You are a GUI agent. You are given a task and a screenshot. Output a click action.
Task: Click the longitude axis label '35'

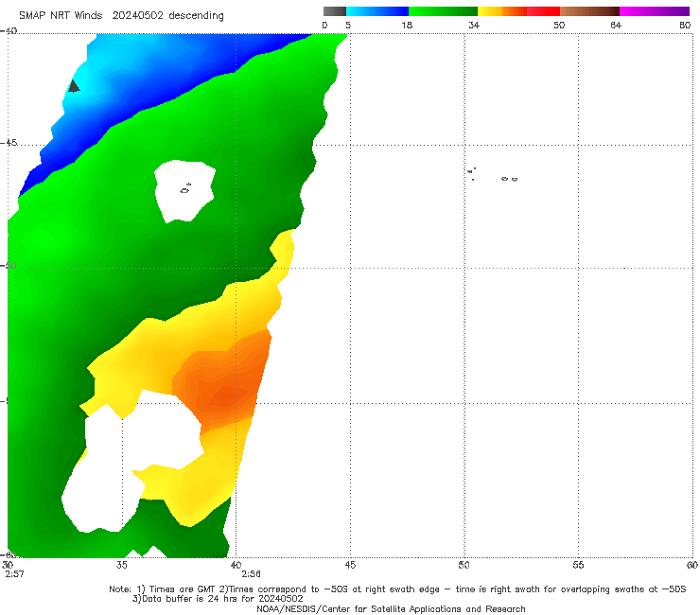(121, 565)
